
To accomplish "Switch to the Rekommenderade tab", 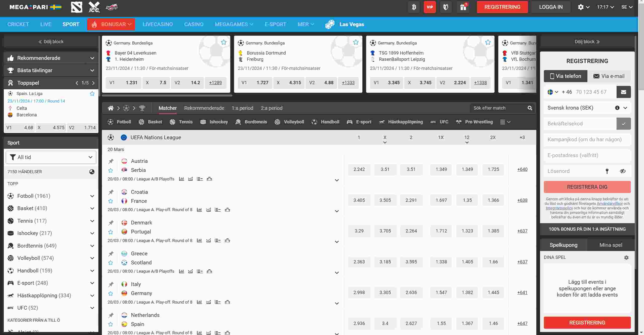I will (204, 108).
